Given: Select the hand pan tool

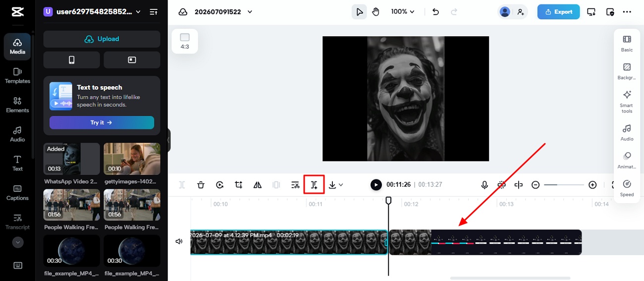Looking at the screenshot, I should pyautogui.click(x=376, y=12).
